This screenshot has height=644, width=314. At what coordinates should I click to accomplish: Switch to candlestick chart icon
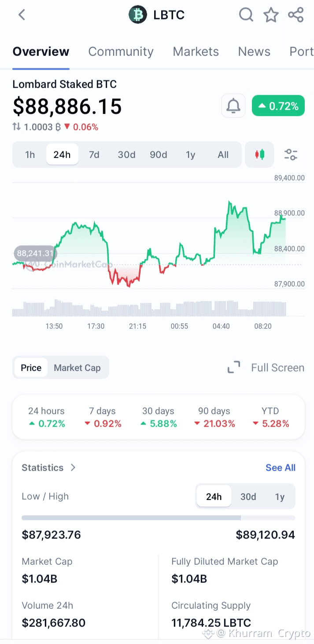click(x=259, y=155)
